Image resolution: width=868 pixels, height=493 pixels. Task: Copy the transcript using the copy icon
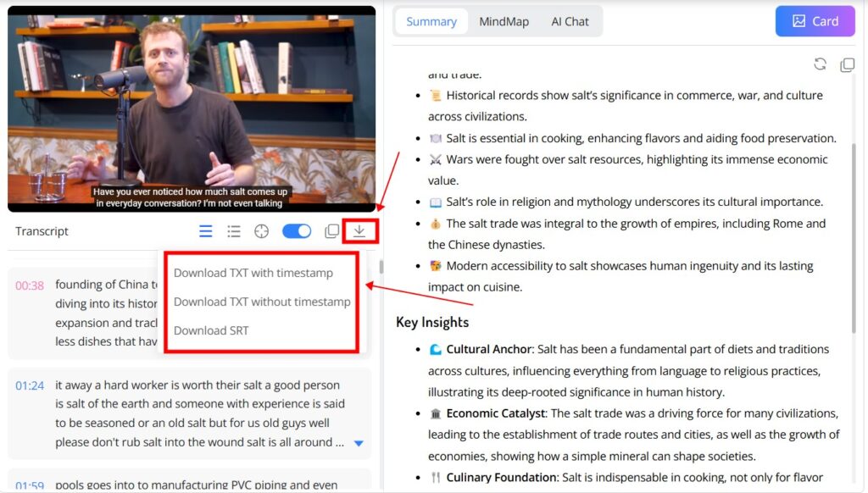pos(331,230)
